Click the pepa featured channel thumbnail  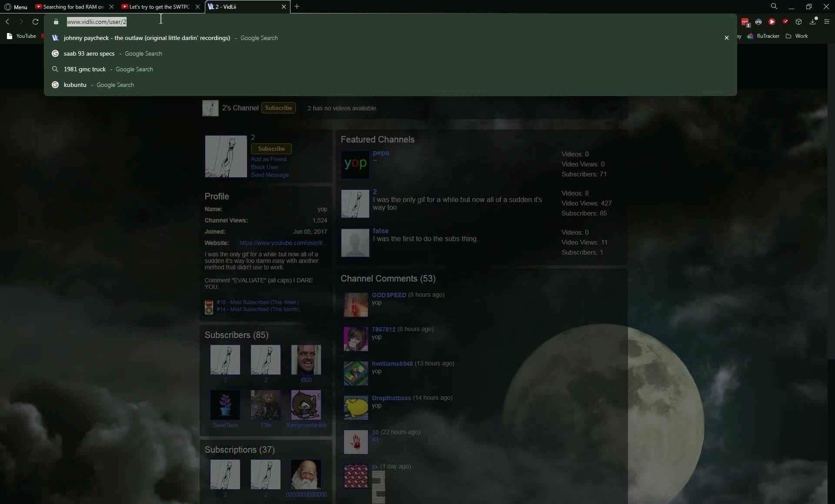[x=355, y=164]
